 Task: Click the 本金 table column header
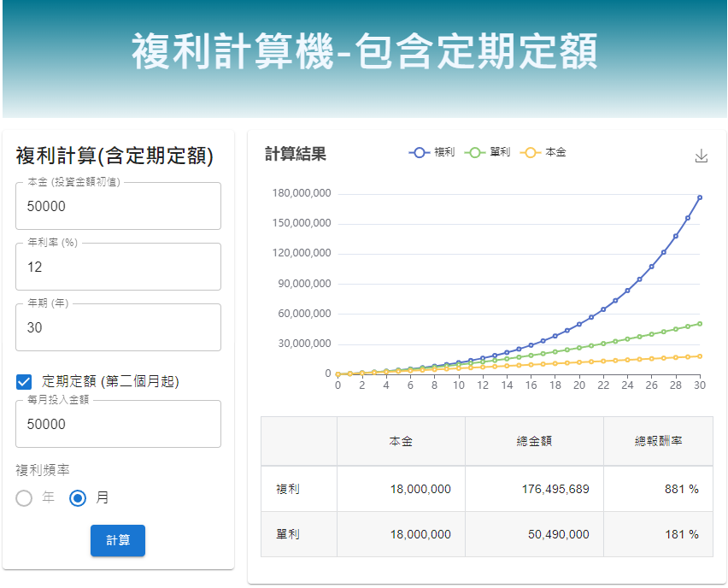[401, 441]
